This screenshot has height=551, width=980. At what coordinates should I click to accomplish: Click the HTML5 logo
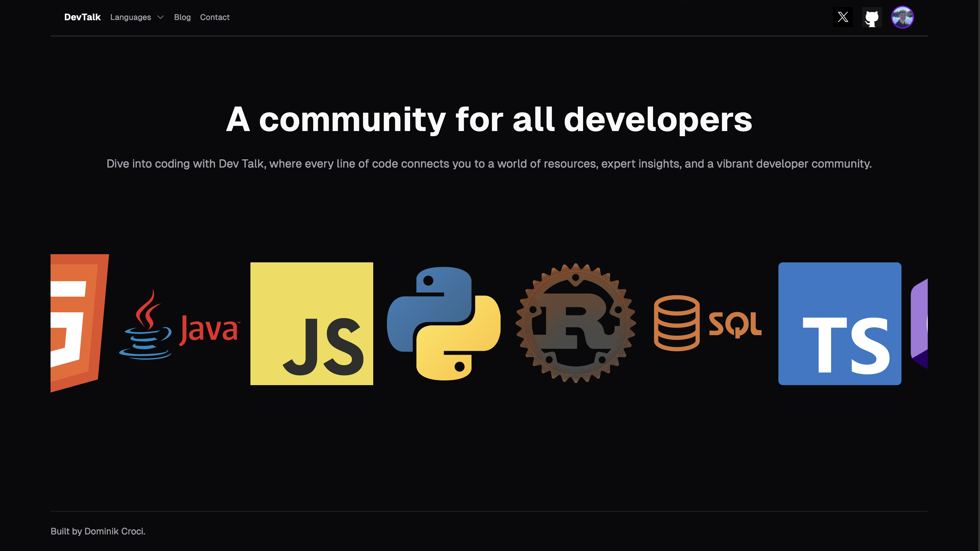coord(80,323)
